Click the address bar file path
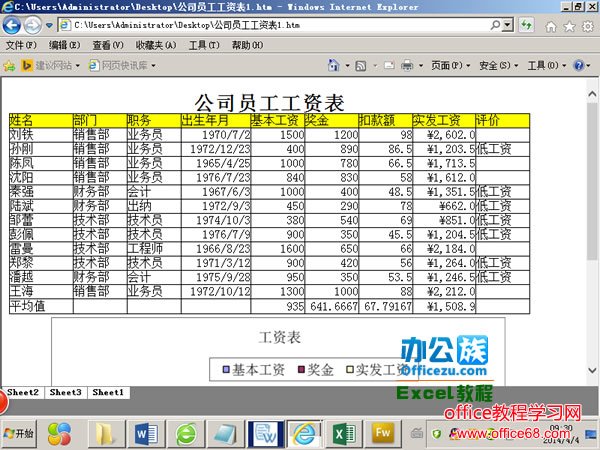The height and width of the screenshot is (450, 600). pos(187,25)
